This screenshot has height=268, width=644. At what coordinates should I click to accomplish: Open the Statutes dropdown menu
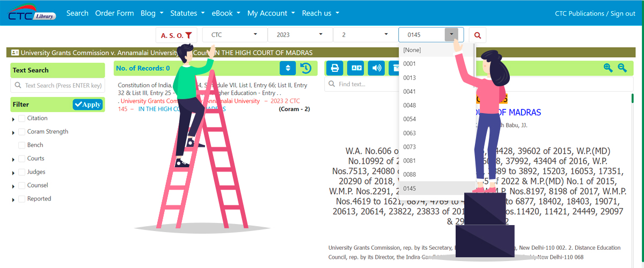[x=187, y=13]
